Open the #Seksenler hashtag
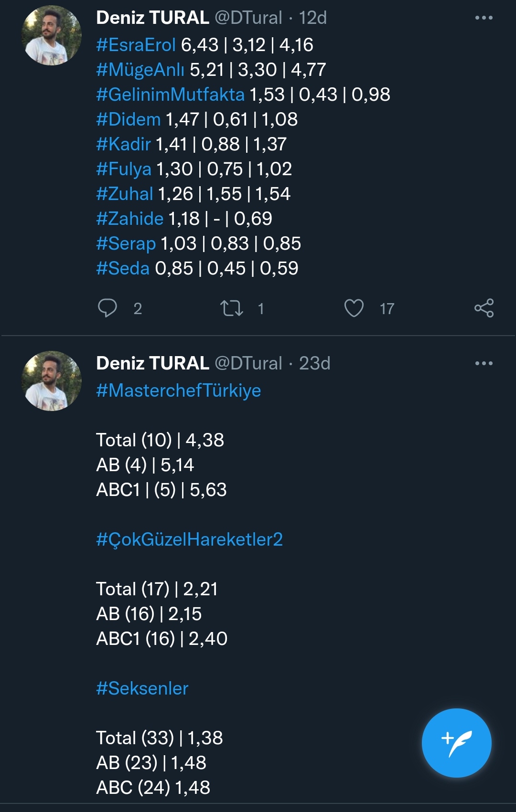 point(142,688)
